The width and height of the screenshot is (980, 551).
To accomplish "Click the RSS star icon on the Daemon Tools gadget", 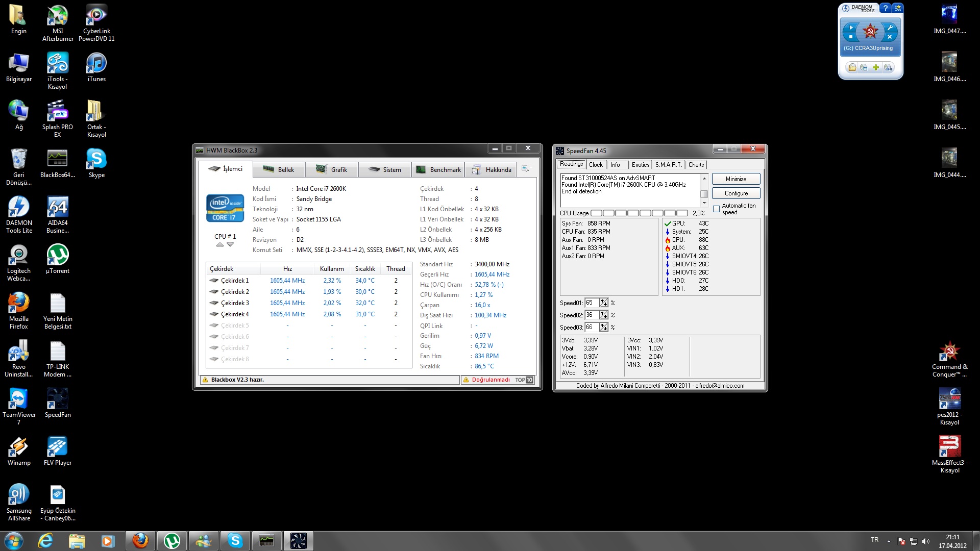I will 898,8.
